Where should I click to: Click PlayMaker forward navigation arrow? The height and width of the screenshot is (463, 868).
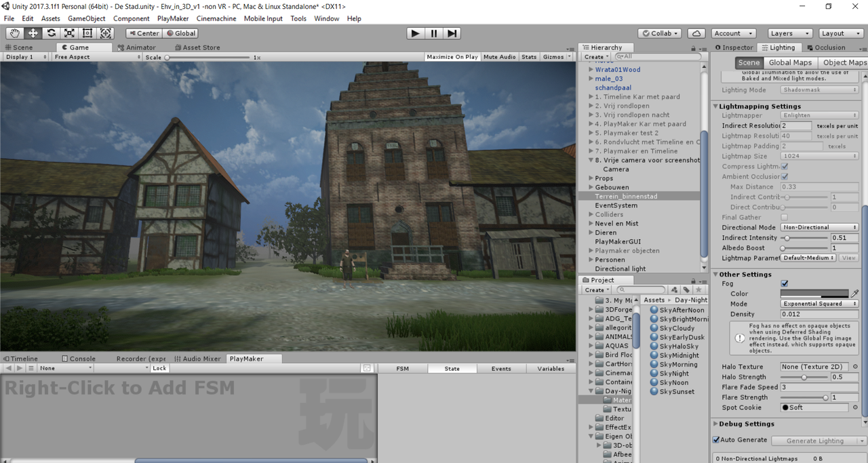(x=20, y=368)
